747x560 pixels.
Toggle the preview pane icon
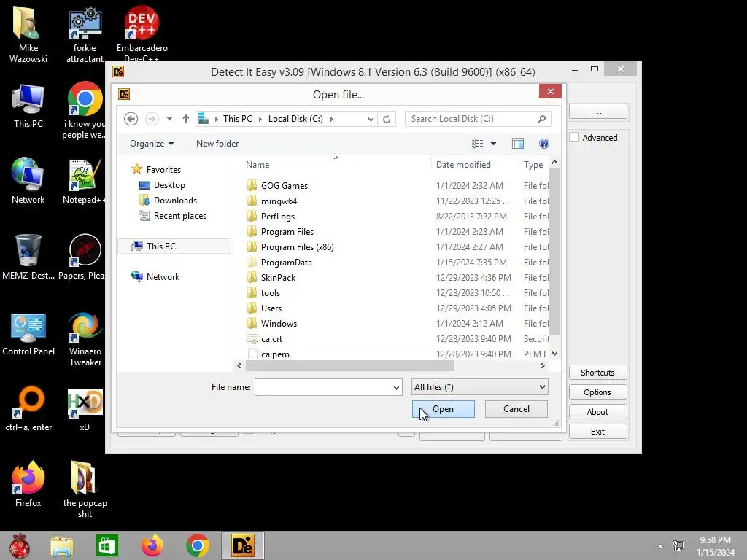[518, 144]
